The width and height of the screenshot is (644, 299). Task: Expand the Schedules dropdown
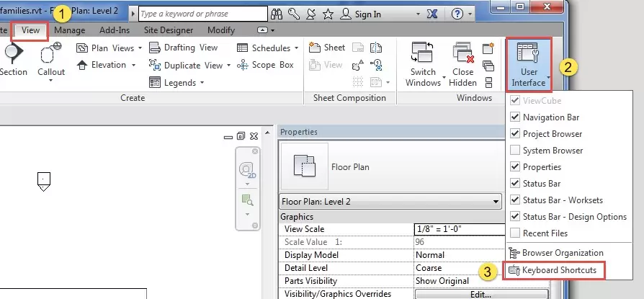(x=269, y=48)
